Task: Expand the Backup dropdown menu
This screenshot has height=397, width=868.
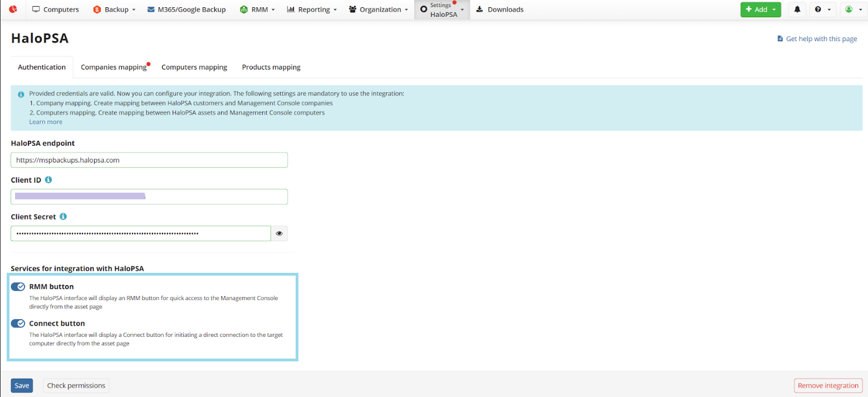Action: pyautogui.click(x=114, y=9)
